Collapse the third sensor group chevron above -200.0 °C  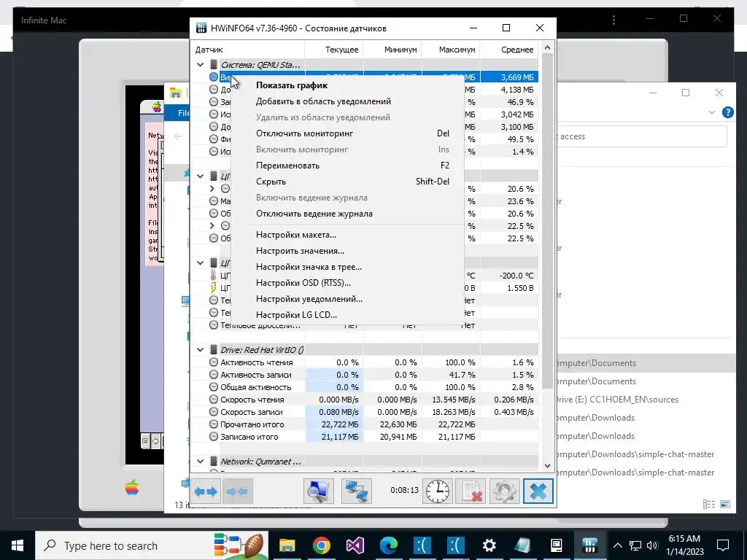click(200, 262)
